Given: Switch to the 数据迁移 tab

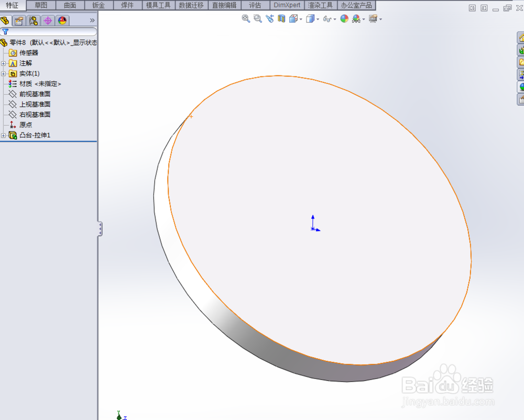Looking at the screenshot, I should pyautogui.click(x=191, y=5).
